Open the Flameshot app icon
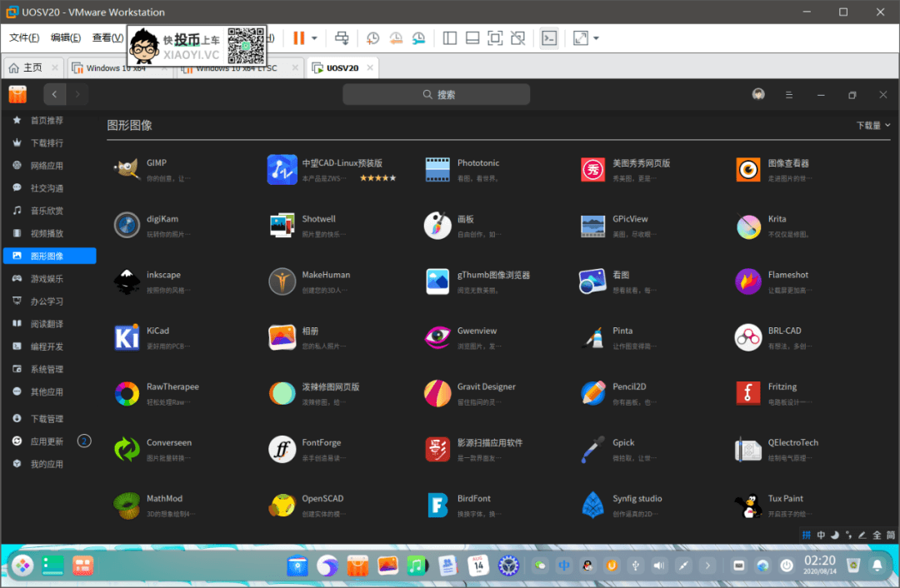This screenshot has height=588, width=900. (x=748, y=282)
